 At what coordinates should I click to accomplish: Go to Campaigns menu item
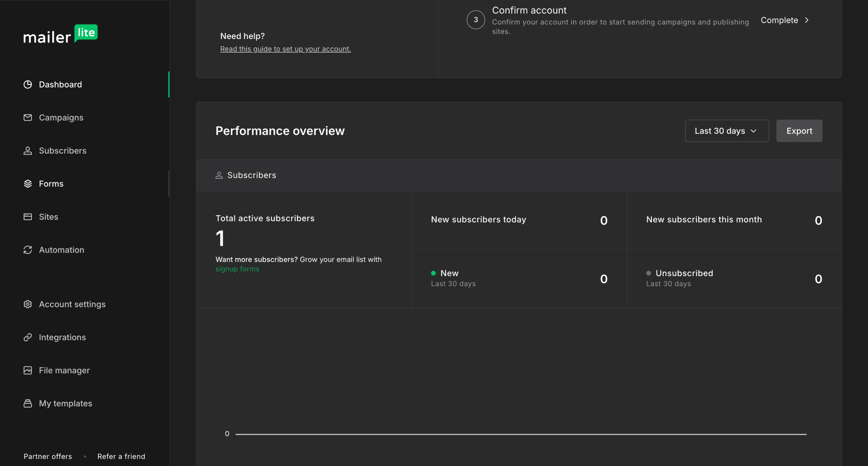point(61,118)
